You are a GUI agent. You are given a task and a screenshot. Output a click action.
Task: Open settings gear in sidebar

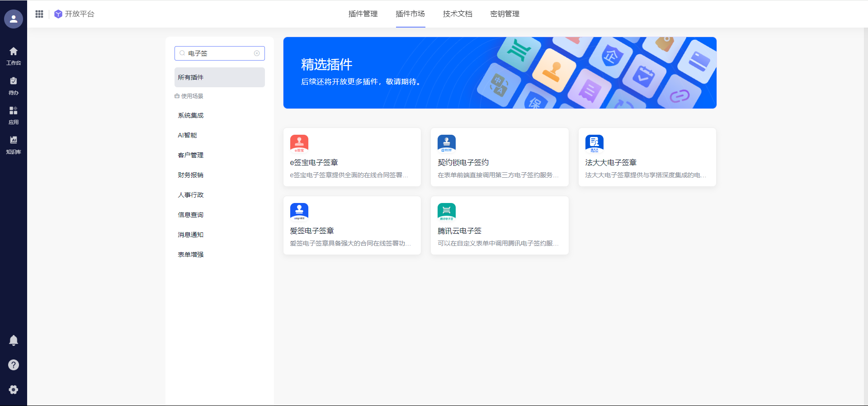[x=14, y=390]
